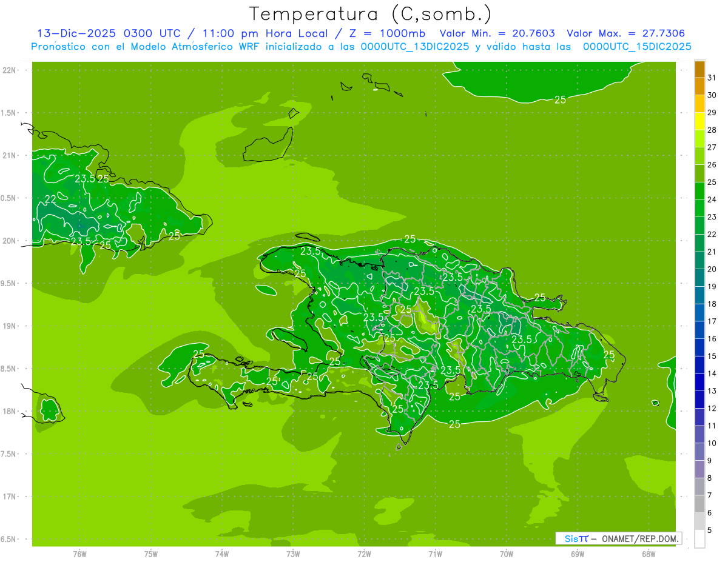Click the 68W longitude axis label
Viewport: 728px width, 562px height.
649,554
